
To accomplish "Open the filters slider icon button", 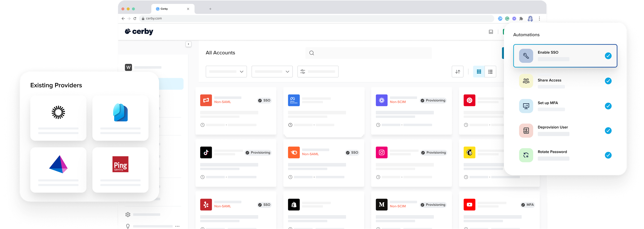I will 318,72.
